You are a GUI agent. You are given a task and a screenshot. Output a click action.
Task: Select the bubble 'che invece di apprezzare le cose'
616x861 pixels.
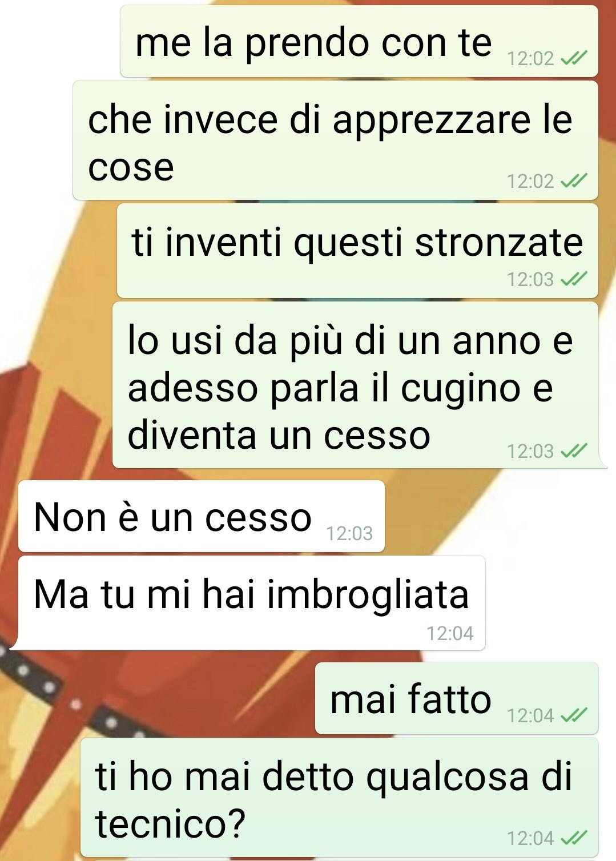point(336,140)
